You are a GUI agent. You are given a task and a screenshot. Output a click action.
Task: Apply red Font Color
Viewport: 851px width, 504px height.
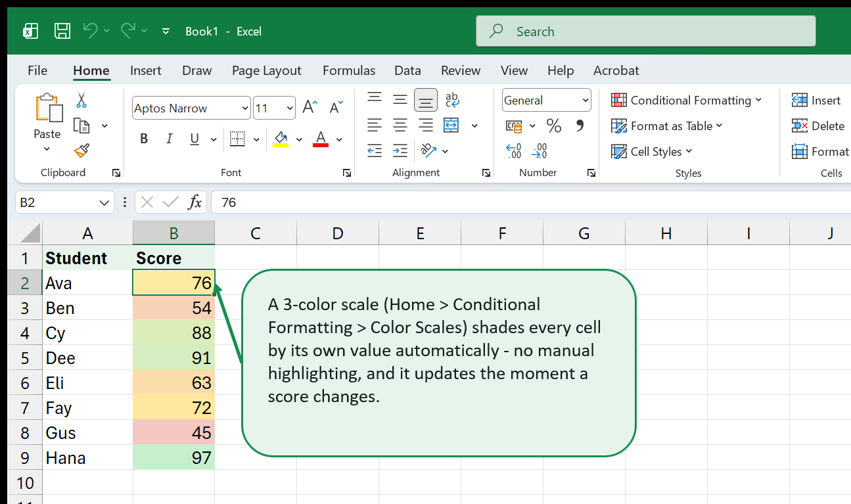point(321,139)
